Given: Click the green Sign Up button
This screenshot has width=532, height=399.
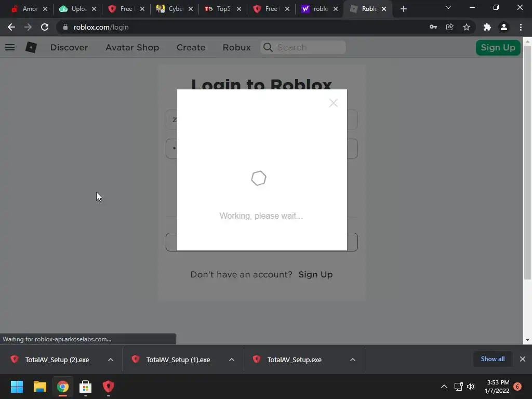Looking at the screenshot, I should point(498,47).
